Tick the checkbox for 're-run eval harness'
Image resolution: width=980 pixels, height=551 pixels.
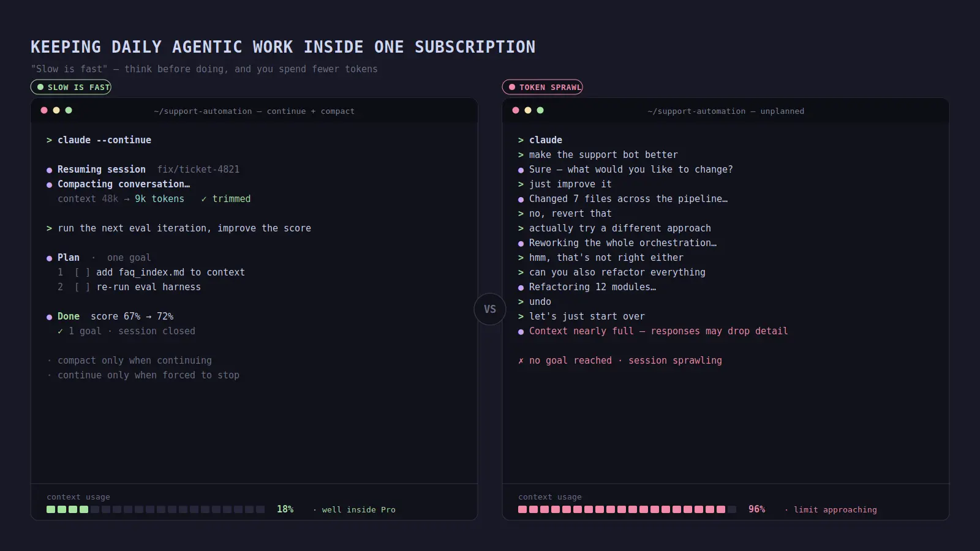(83, 287)
